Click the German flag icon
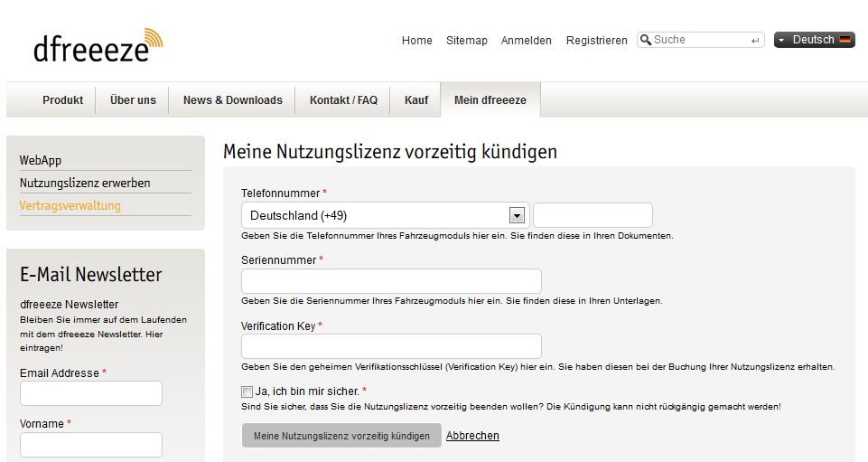 coord(845,40)
